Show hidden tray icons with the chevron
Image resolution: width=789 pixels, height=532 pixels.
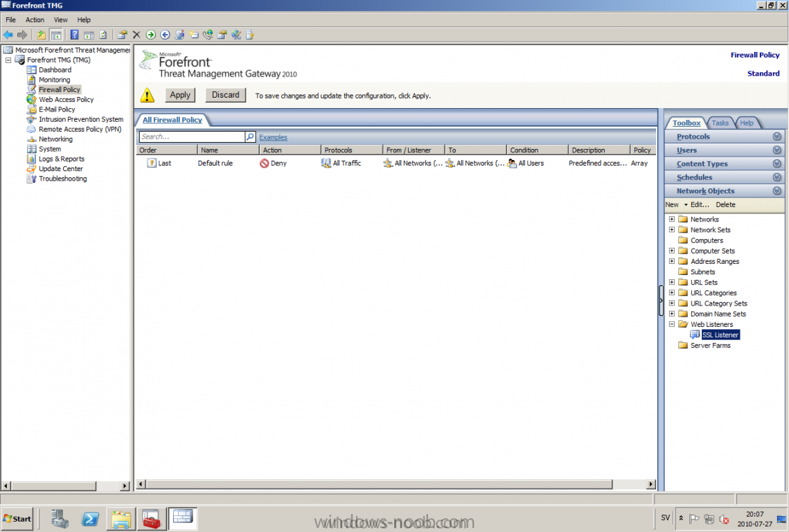tap(681, 518)
